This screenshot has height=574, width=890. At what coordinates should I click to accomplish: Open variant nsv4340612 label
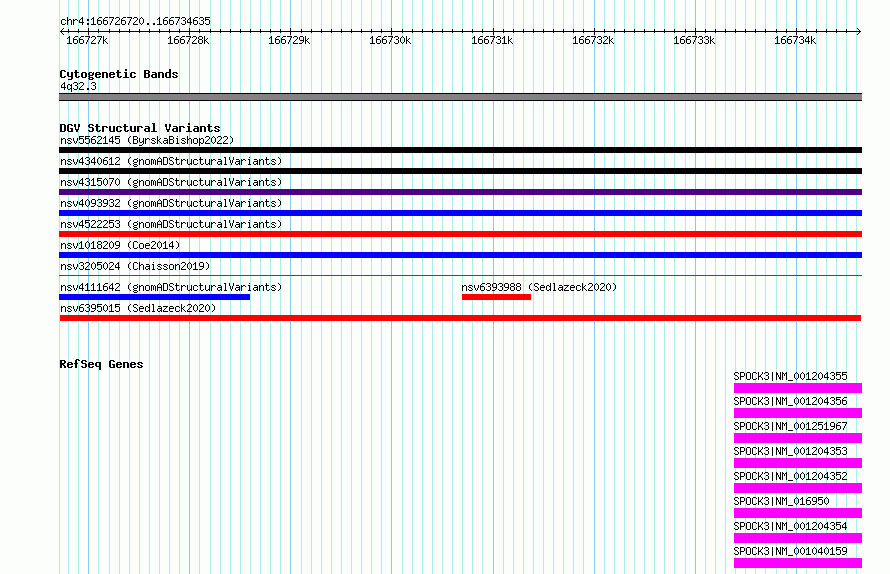pyautogui.click(x=171, y=161)
